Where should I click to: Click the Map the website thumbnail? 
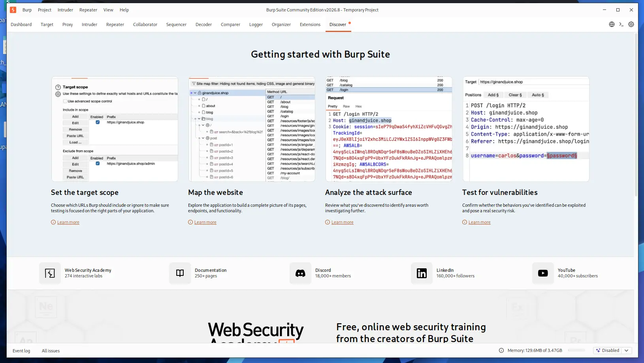(x=252, y=129)
